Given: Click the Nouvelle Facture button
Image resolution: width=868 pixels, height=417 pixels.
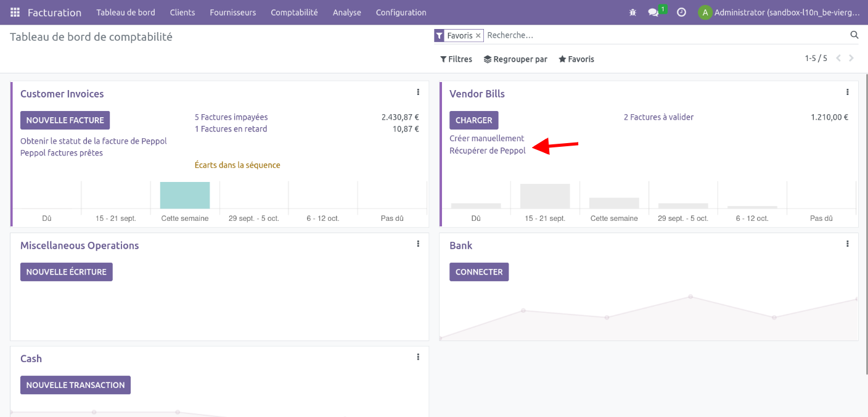Looking at the screenshot, I should [x=65, y=120].
